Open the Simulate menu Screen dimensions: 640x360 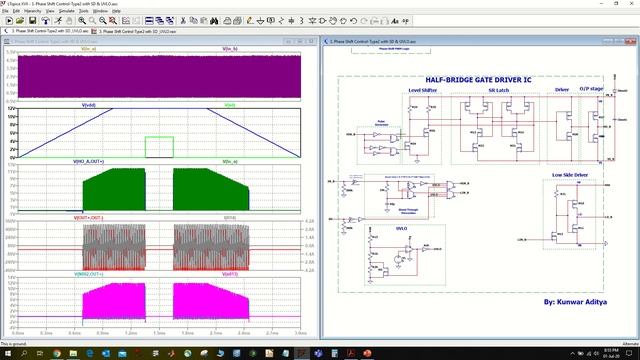pos(67,11)
